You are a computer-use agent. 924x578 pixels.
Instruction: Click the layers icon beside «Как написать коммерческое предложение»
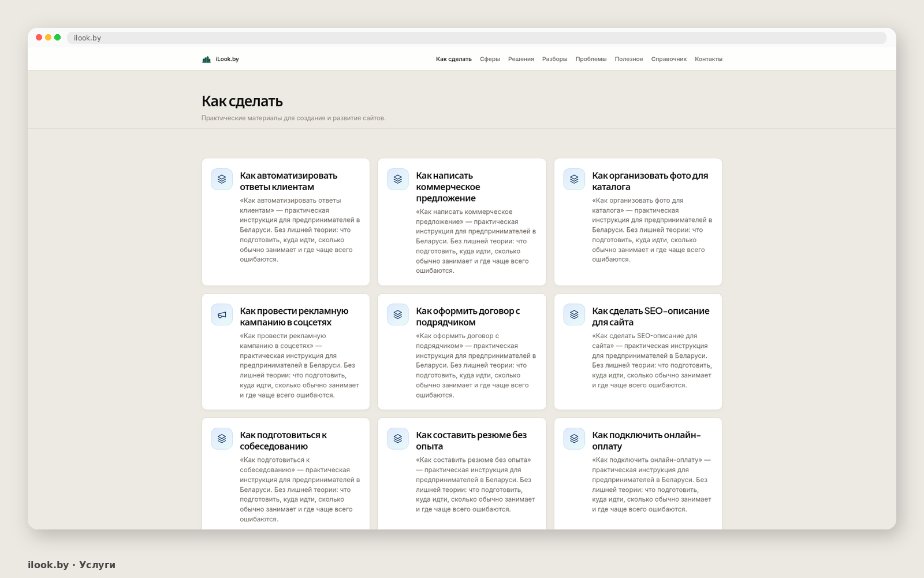(x=398, y=179)
